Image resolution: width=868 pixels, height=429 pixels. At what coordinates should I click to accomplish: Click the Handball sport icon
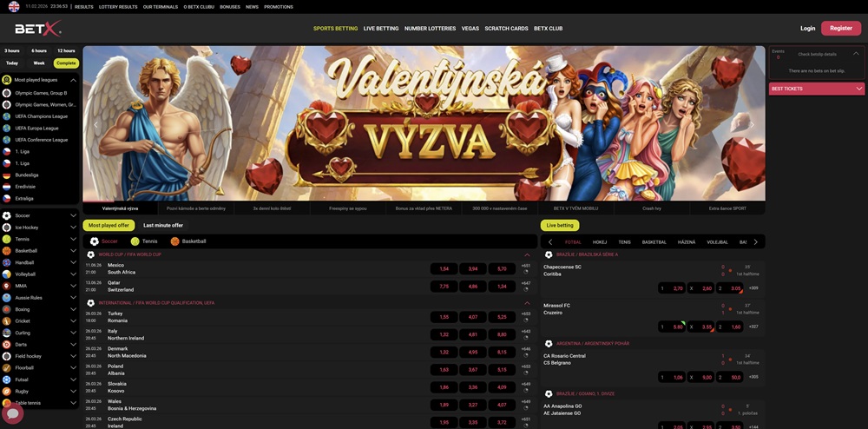coord(7,262)
